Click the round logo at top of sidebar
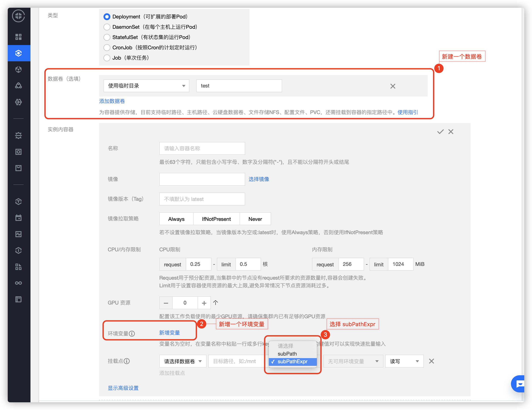 18,16
